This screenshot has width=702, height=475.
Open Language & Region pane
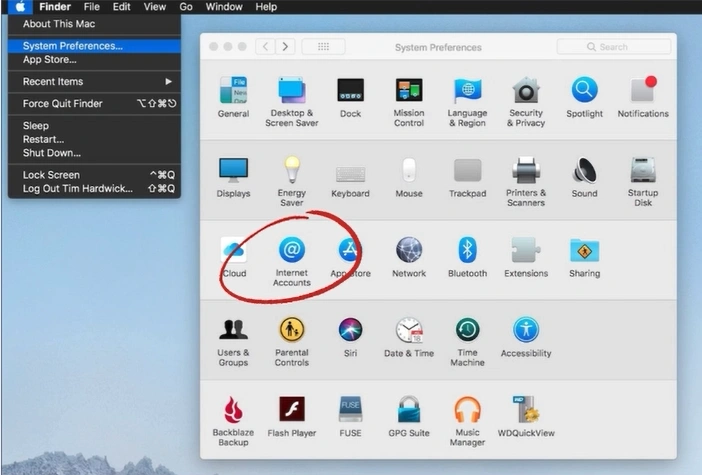[x=467, y=102]
